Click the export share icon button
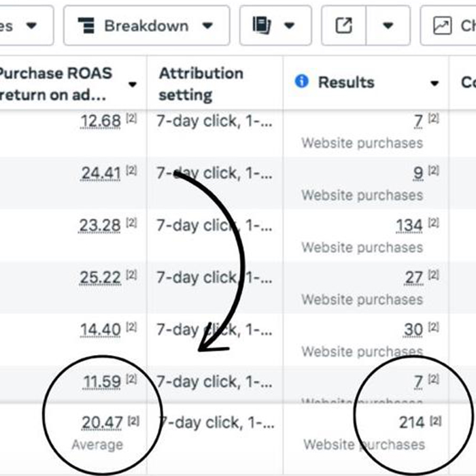 click(343, 26)
